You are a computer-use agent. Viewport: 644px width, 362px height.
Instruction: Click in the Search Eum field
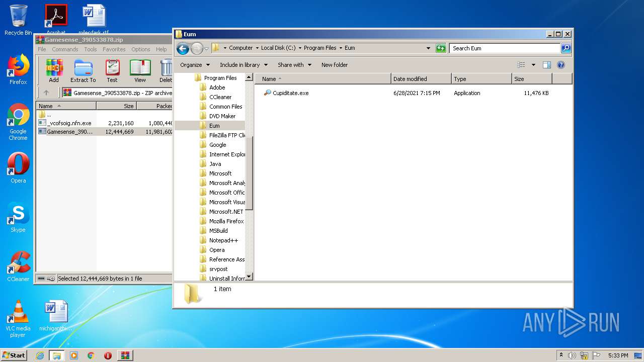coord(505,48)
